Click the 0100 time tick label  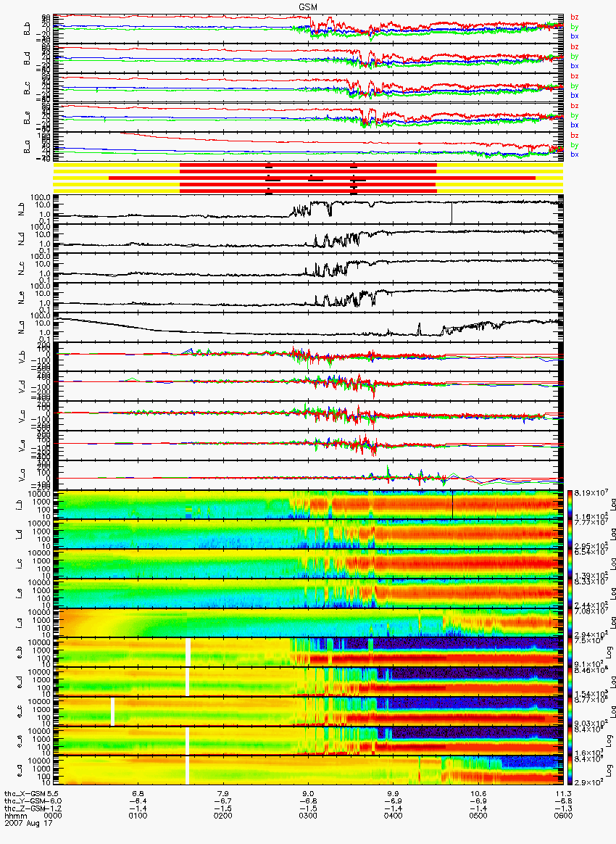tap(138, 816)
